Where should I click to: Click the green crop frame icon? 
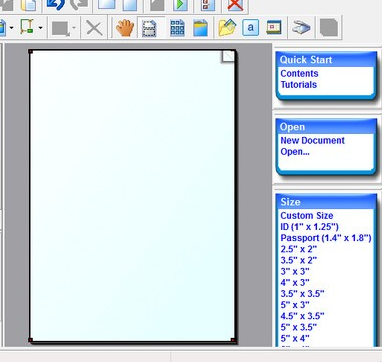26,27
